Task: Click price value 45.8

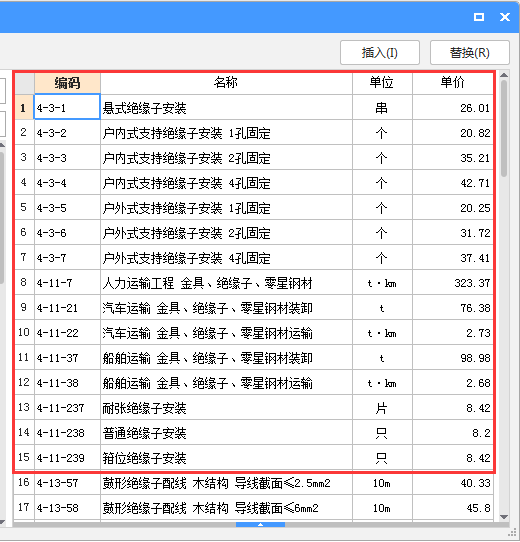Action: click(478, 508)
